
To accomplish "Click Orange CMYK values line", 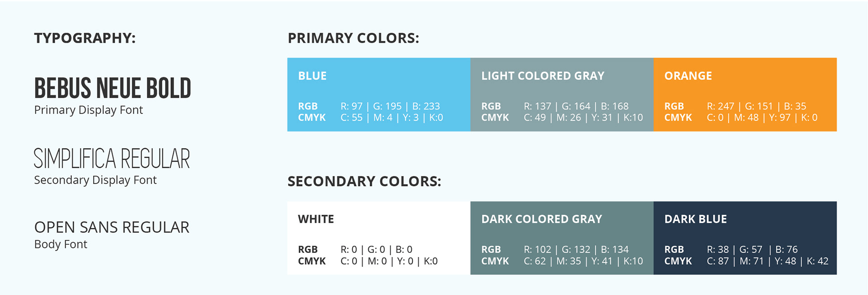I will click(762, 118).
